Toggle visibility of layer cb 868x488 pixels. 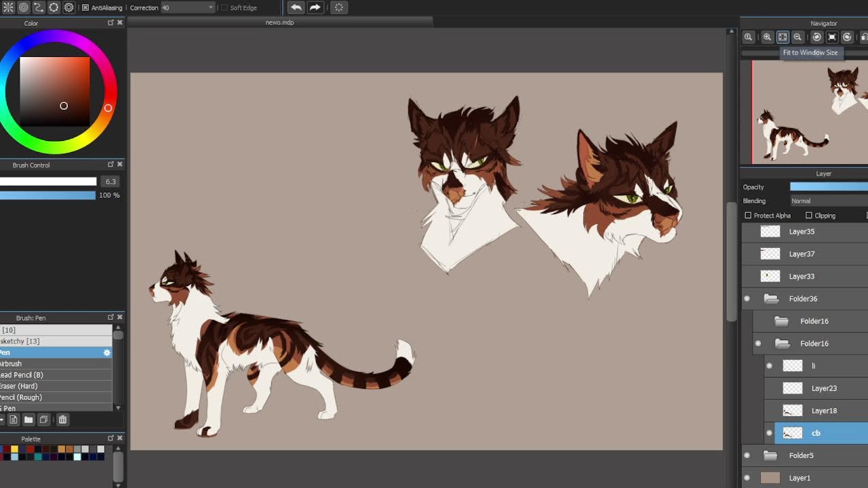[x=769, y=433]
